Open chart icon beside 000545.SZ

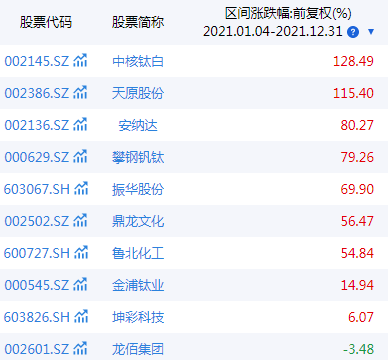[x=80, y=285]
